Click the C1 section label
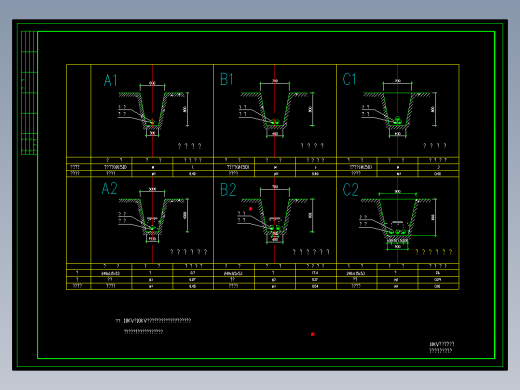Screen dimensions: 520x390 tap(349, 79)
